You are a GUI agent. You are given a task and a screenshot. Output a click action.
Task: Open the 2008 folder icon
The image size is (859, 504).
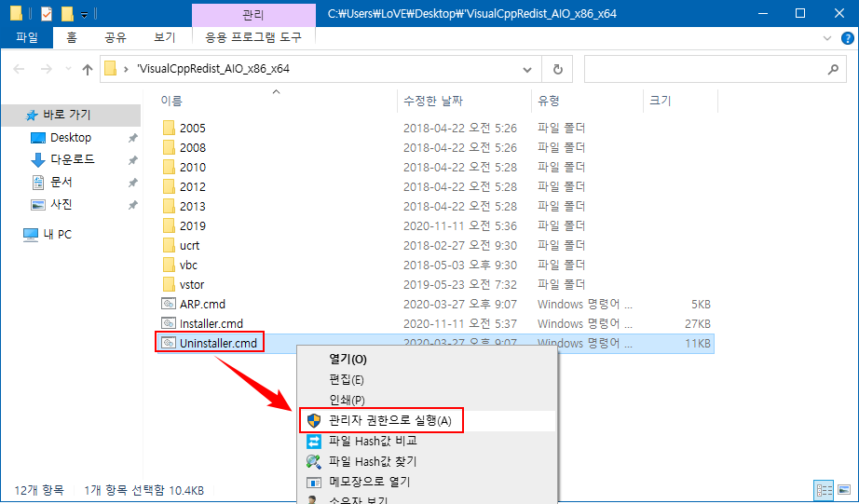pyautogui.click(x=169, y=147)
